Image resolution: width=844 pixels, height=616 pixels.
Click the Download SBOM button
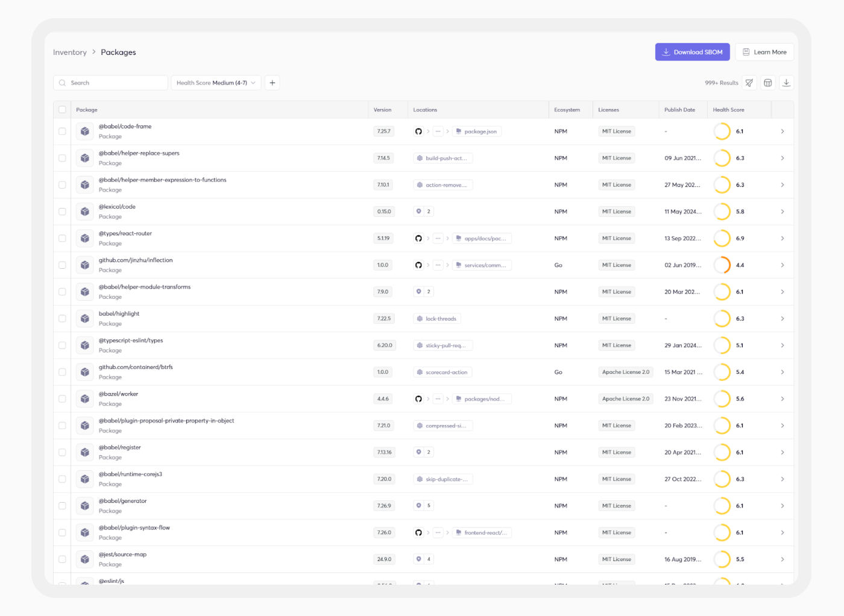692,52
